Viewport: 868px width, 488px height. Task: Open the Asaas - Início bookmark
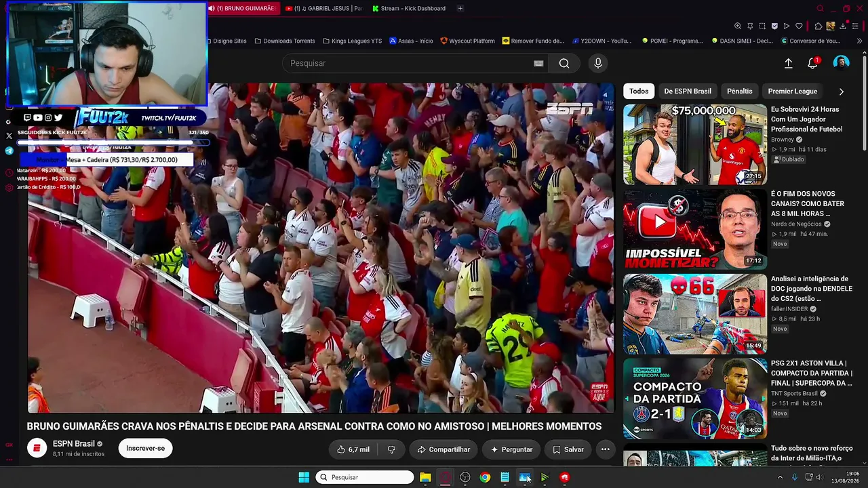pos(411,41)
